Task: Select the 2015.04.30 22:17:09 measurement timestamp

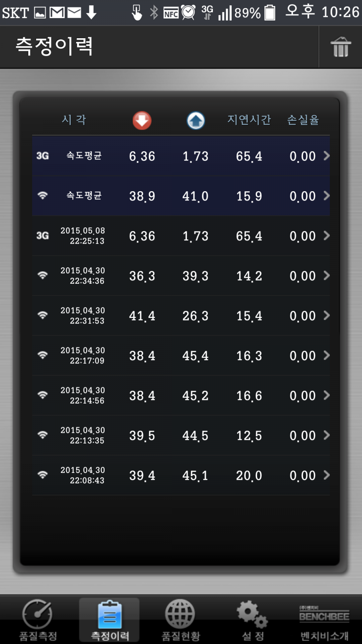Action: 83,355
